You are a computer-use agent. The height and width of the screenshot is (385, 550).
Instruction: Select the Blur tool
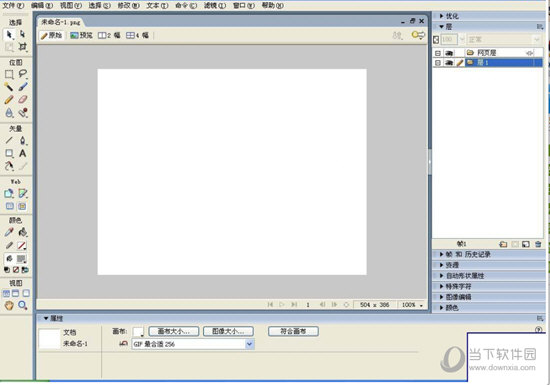point(9,113)
